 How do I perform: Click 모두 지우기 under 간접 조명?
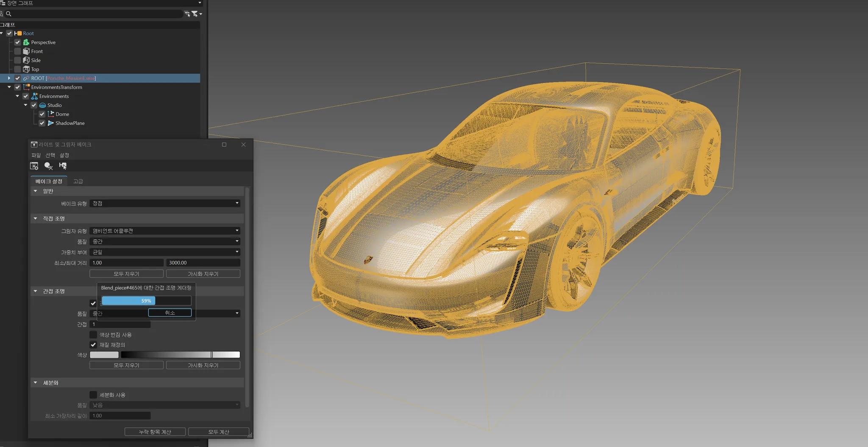coord(126,365)
